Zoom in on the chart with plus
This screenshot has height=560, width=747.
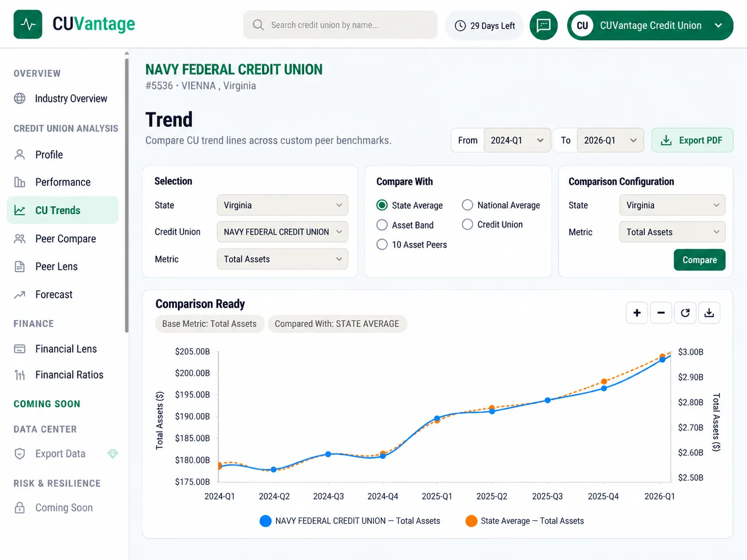[637, 313]
